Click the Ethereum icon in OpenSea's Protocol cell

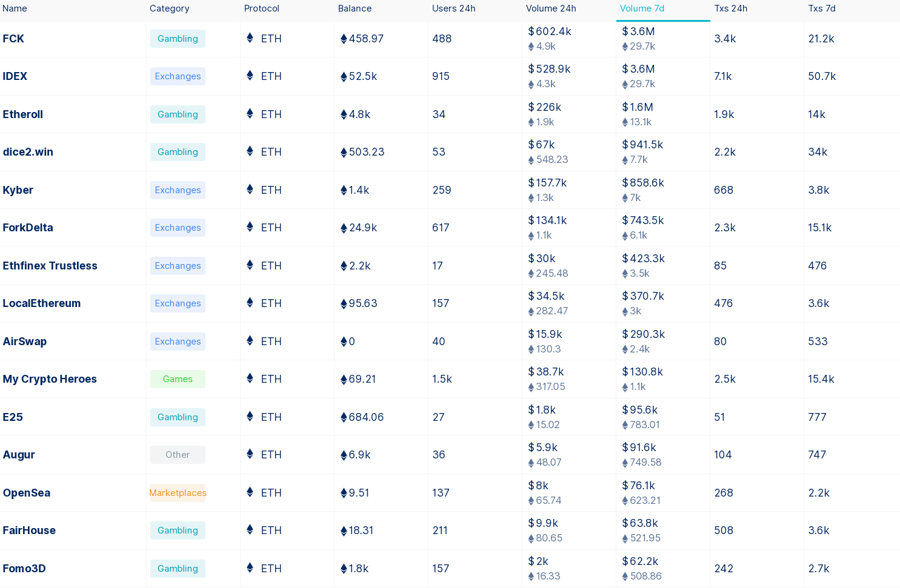[250, 492]
